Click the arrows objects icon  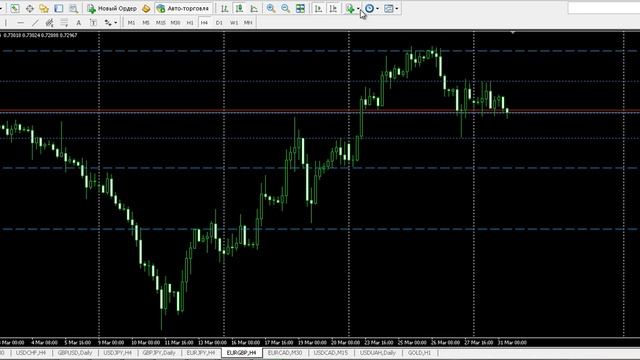pyautogui.click(x=108, y=23)
